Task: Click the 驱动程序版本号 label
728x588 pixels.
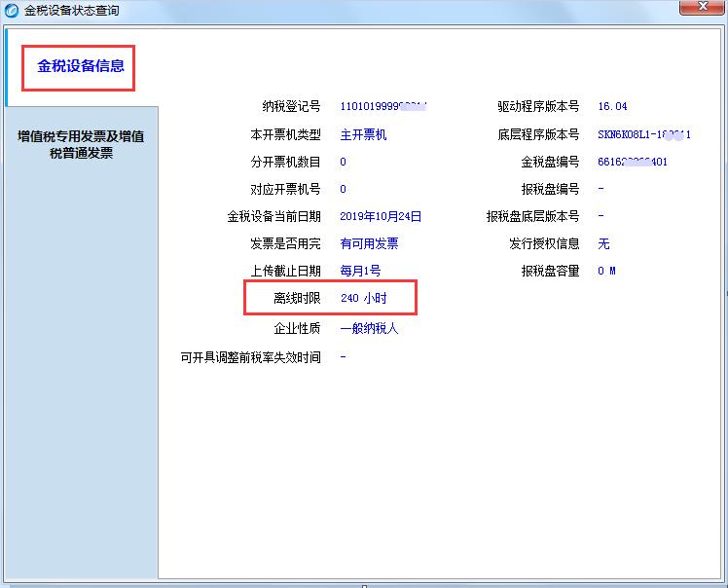Action: (x=537, y=107)
